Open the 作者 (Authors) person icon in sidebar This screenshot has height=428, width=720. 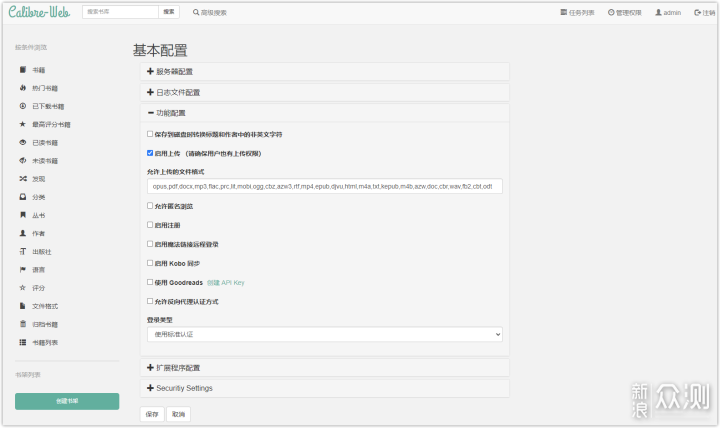[x=23, y=233]
